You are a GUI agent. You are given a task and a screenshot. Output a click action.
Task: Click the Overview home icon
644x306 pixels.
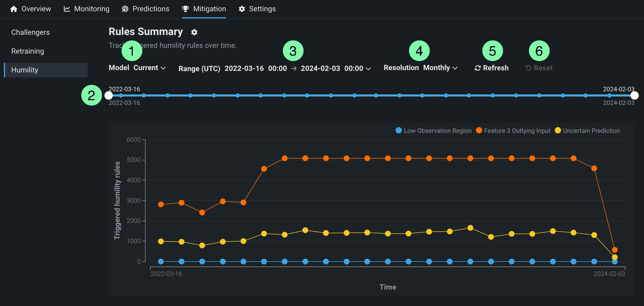click(x=14, y=9)
